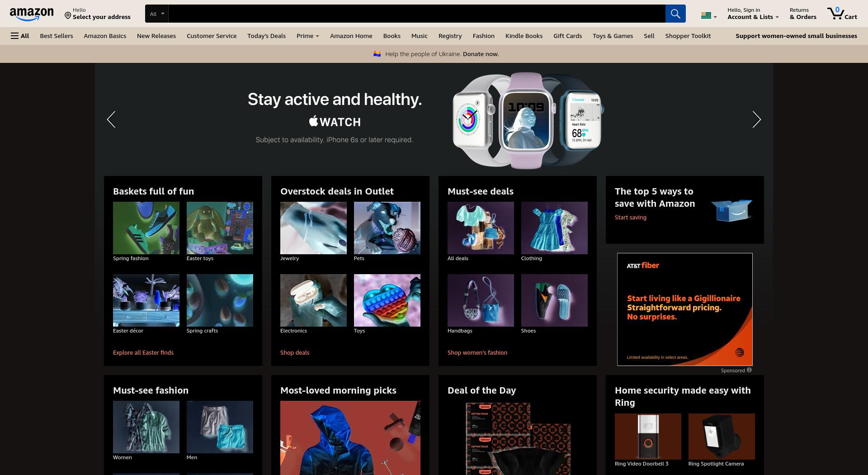
Task: Click Support women-owned small businesses
Action: pos(796,36)
